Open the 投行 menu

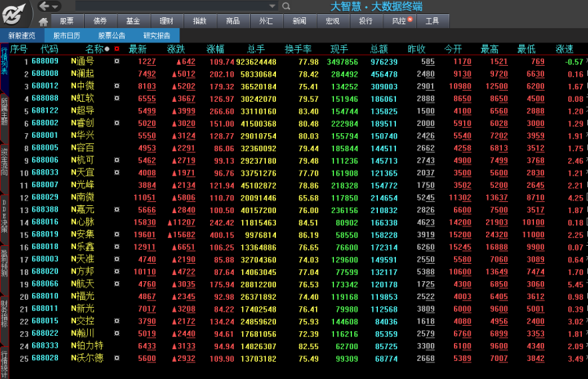click(x=365, y=21)
